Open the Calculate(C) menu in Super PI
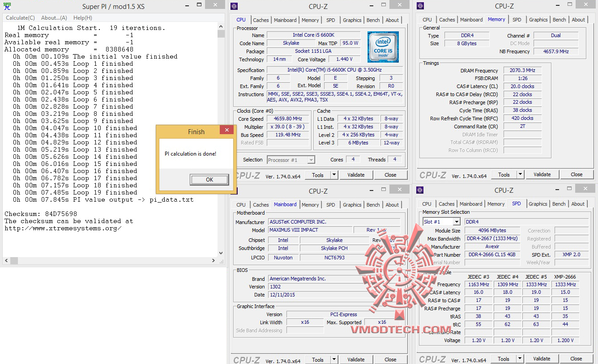 pyautogui.click(x=20, y=18)
